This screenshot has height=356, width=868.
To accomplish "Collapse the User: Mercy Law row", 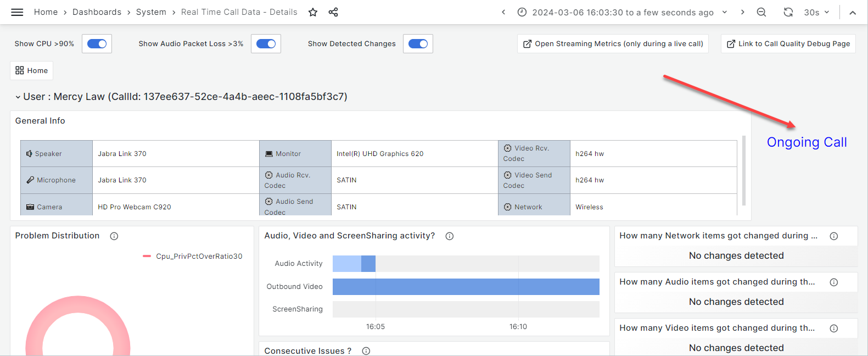I will (x=18, y=97).
